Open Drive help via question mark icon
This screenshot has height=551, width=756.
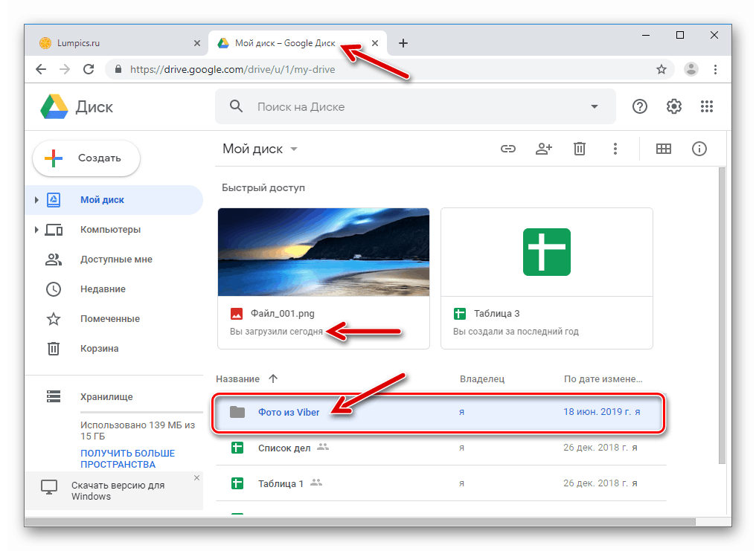639,106
